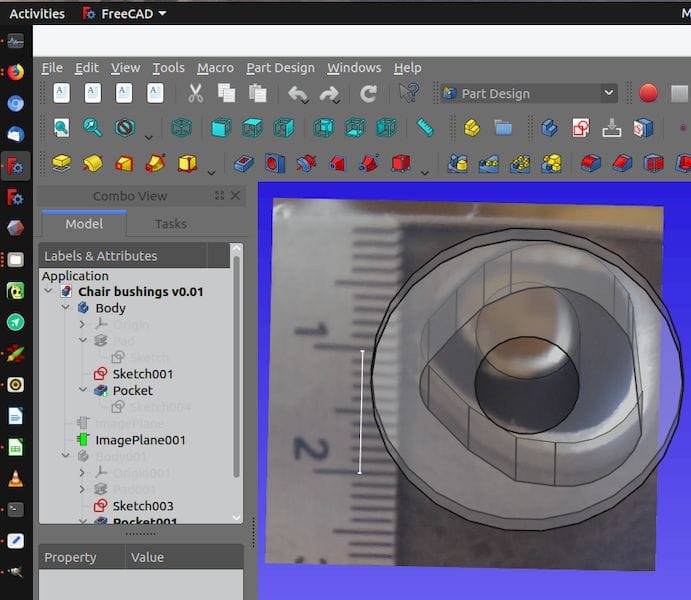Collapse the Body tree node
This screenshot has height=600, width=691.
coord(65,308)
